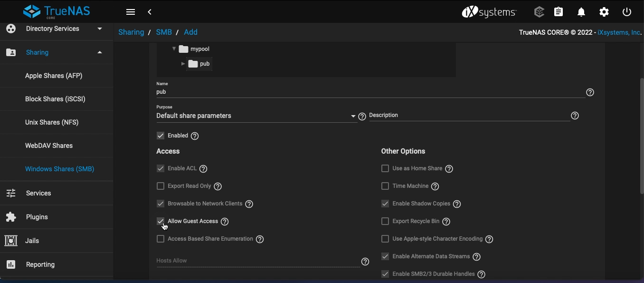Enable the Export Read Only checkbox
This screenshot has height=283, width=644.
pos(161,186)
